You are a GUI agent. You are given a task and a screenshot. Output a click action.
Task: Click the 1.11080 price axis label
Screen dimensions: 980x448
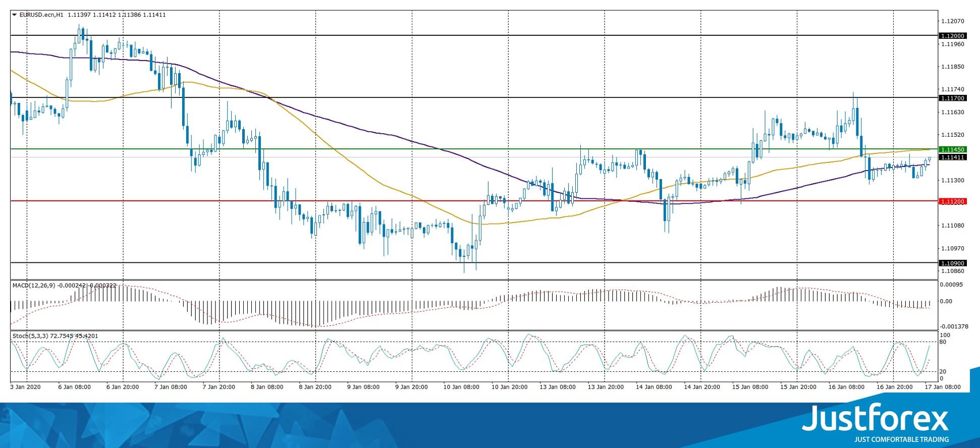click(953, 226)
